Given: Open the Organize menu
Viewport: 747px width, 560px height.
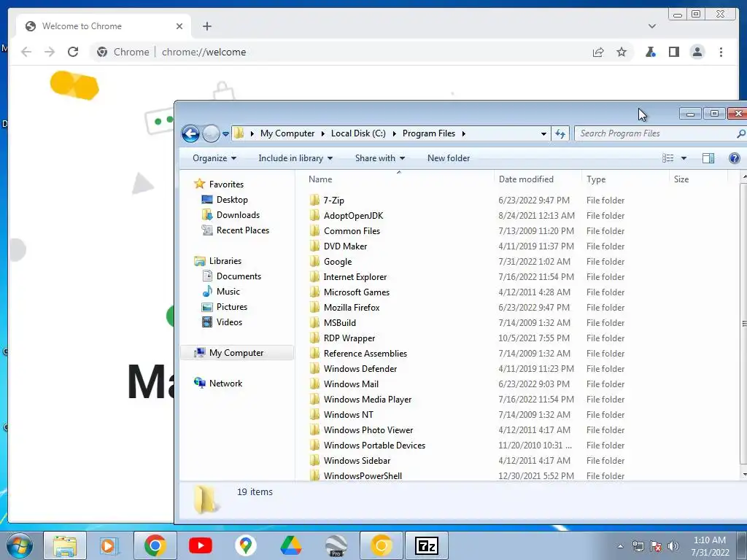Looking at the screenshot, I should pos(214,158).
